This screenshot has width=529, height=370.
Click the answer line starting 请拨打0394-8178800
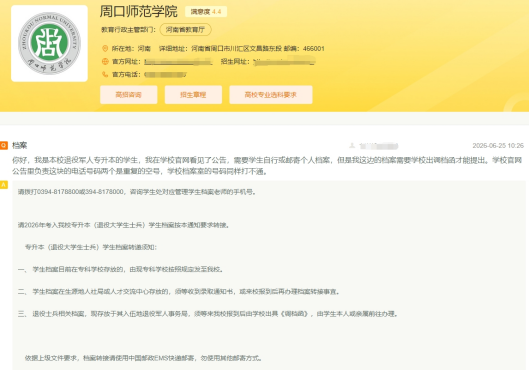coord(137,192)
